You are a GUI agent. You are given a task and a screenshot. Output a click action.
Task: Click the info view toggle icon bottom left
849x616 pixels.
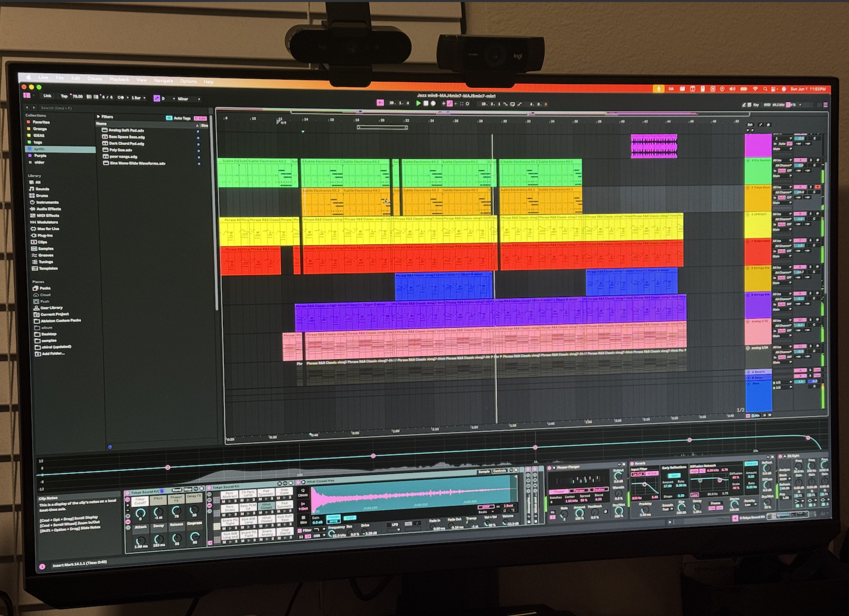tap(42, 566)
